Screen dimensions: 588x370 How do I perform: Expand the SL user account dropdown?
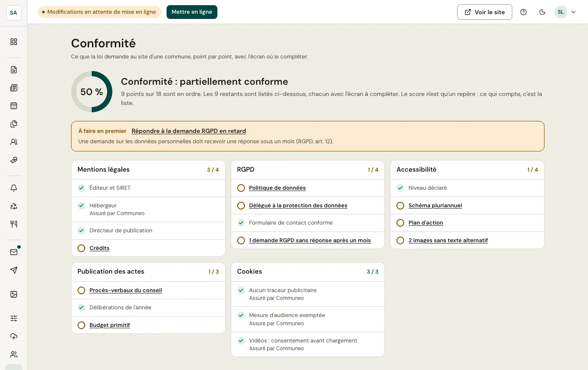click(566, 12)
